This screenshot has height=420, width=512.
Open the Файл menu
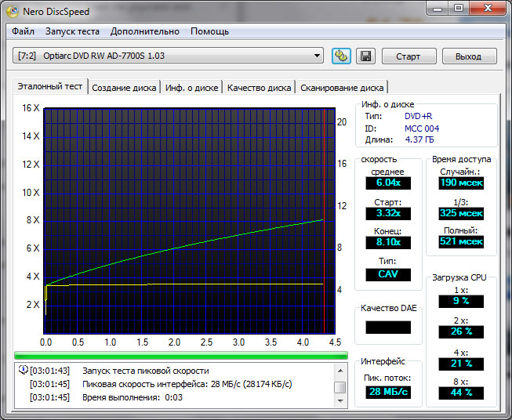click(23, 31)
